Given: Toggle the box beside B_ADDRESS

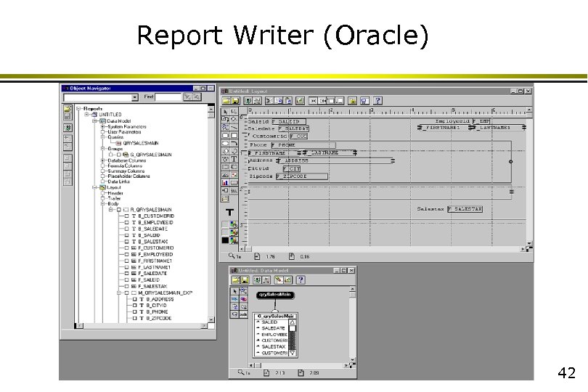Looking at the screenshot, I should pos(135,299).
